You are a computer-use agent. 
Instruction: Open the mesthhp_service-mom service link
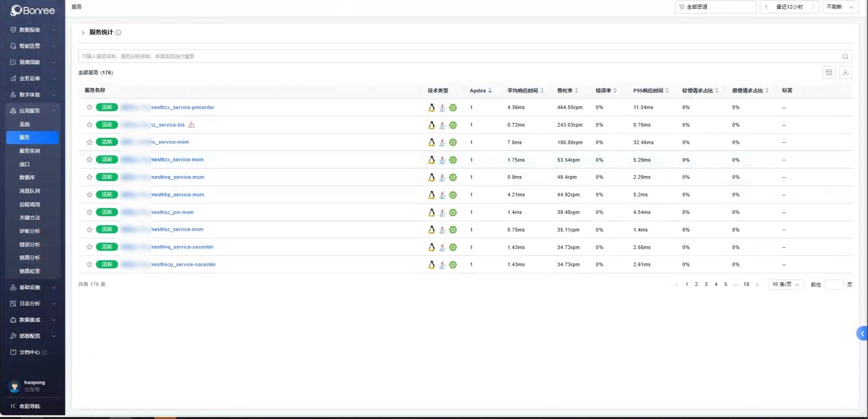(x=177, y=195)
